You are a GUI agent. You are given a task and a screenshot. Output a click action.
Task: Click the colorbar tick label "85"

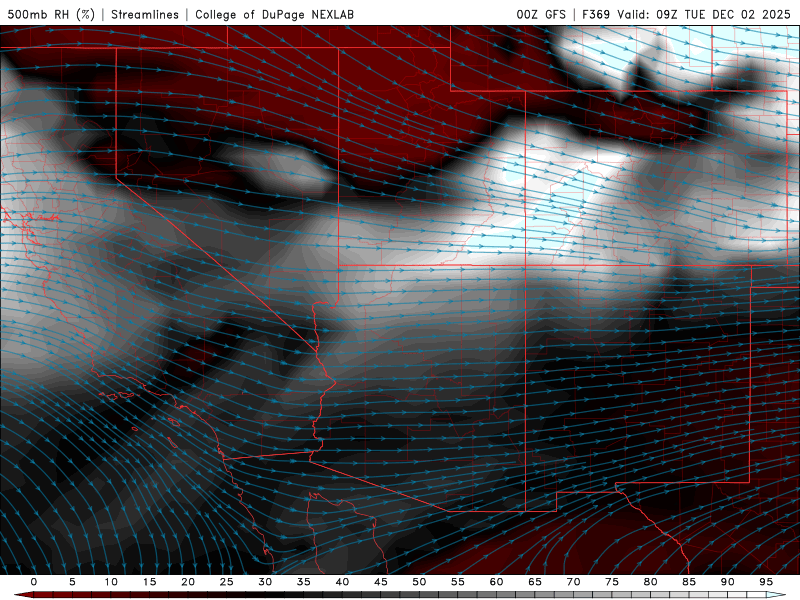click(x=689, y=582)
